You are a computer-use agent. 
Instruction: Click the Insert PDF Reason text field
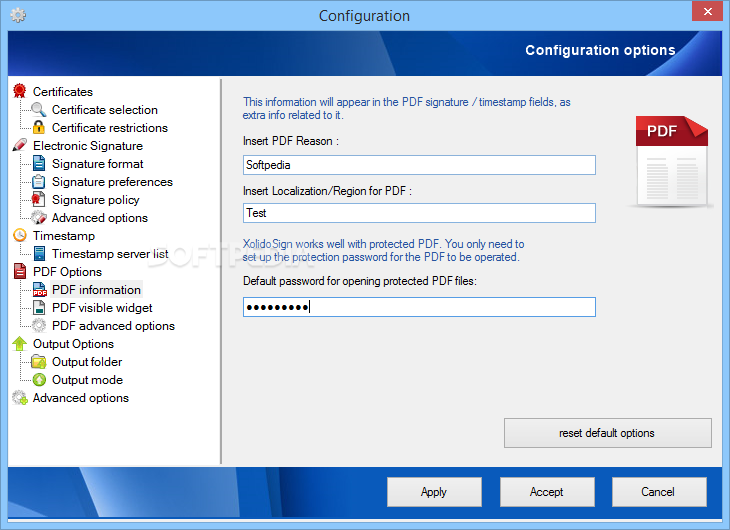coord(419,165)
